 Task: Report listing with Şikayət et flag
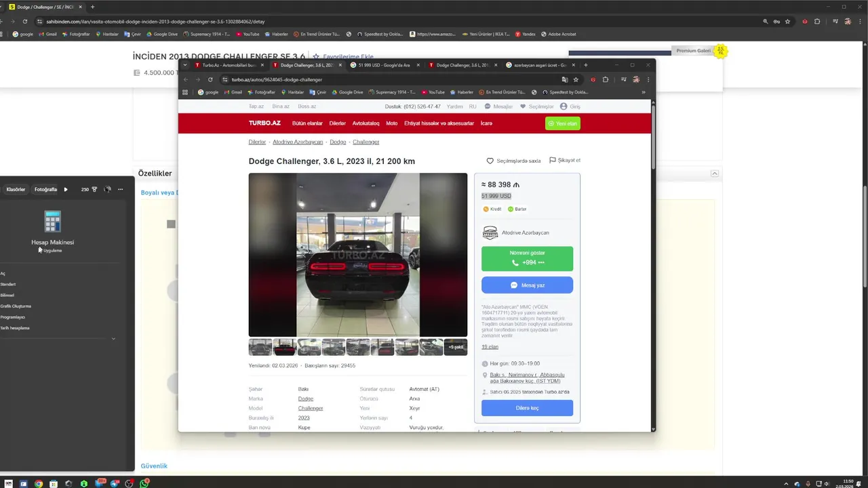[565, 161]
